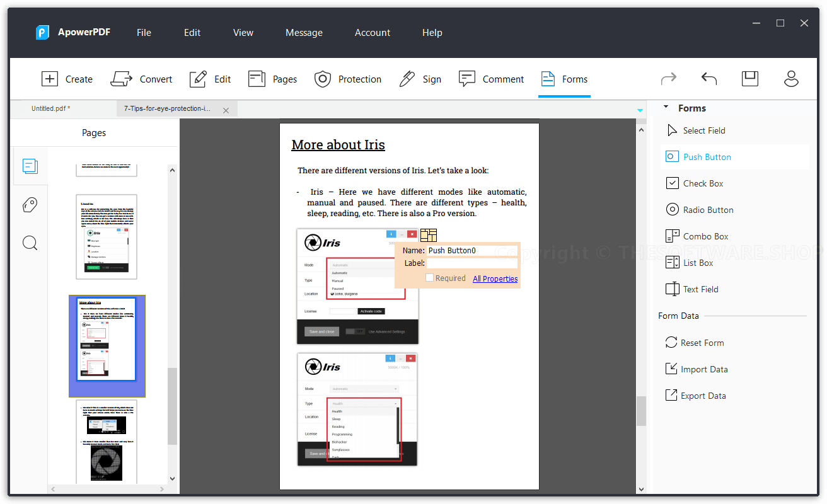Collapse the Forms panel section
This screenshot has width=827, height=504.
pos(666,108)
